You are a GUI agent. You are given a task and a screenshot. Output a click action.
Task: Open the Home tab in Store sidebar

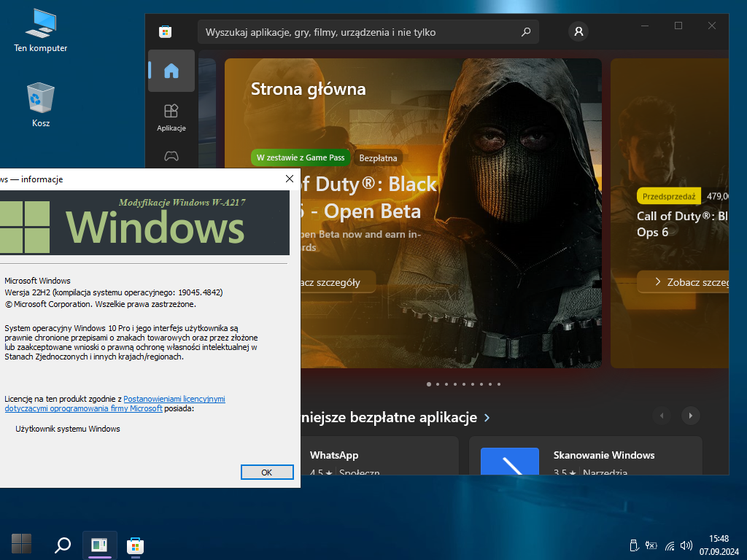pos(171,71)
